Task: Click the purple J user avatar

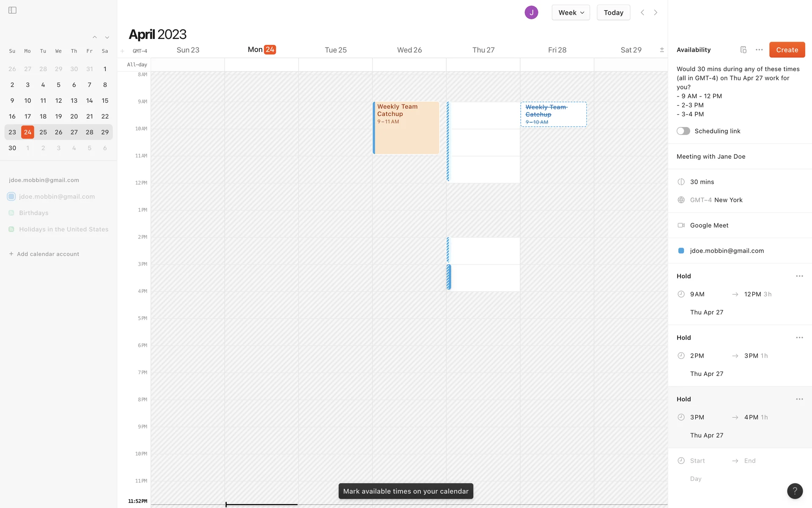Action: coord(531,13)
